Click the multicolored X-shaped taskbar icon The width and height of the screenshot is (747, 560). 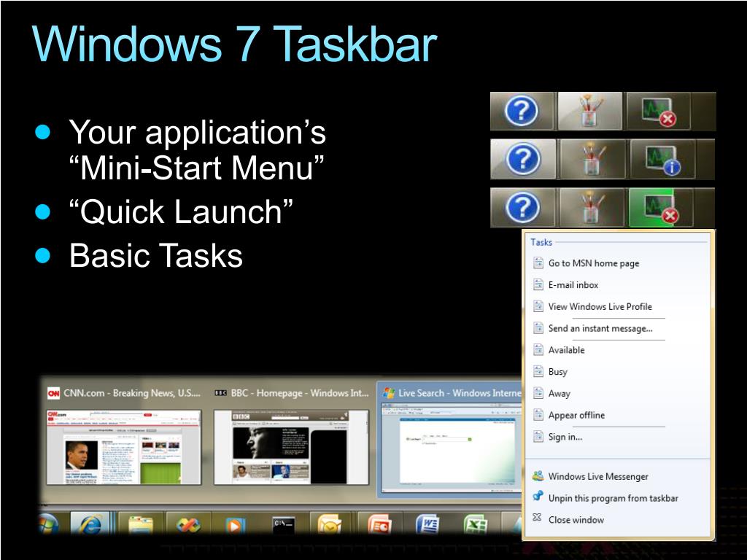[x=187, y=525]
